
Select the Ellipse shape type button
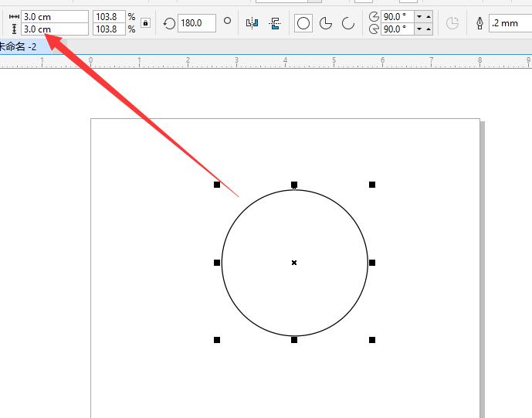click(303, 23)
